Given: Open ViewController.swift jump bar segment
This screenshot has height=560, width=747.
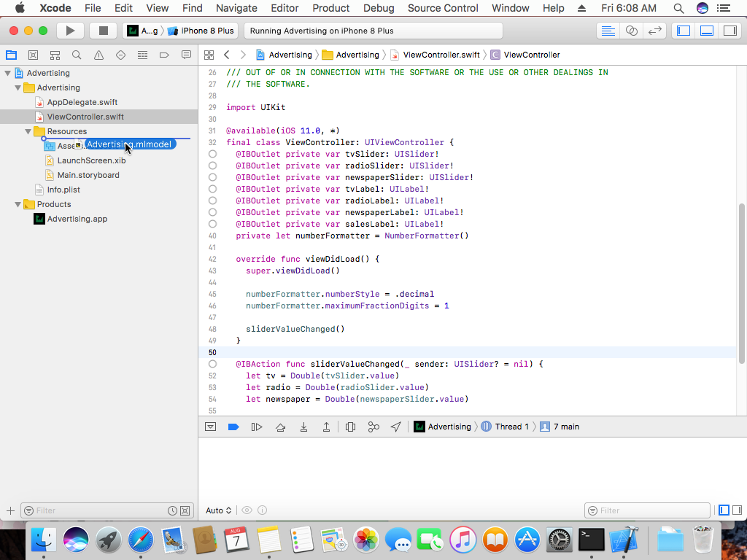Looking at the screenshot, I should (435, 55).
